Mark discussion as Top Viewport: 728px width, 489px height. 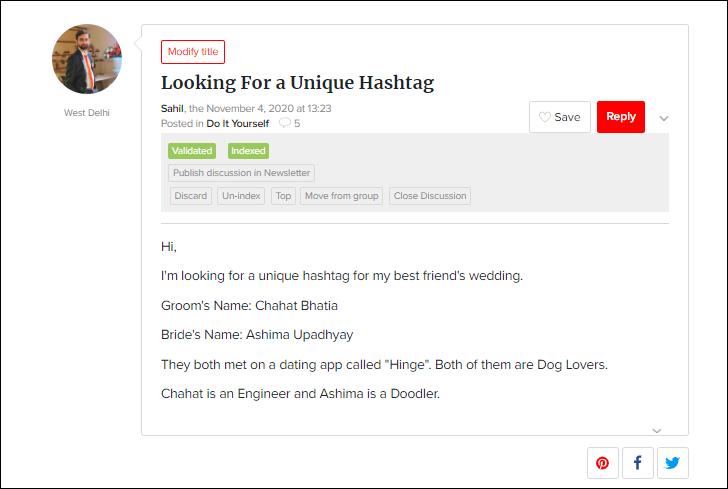[x=283, y=196]
